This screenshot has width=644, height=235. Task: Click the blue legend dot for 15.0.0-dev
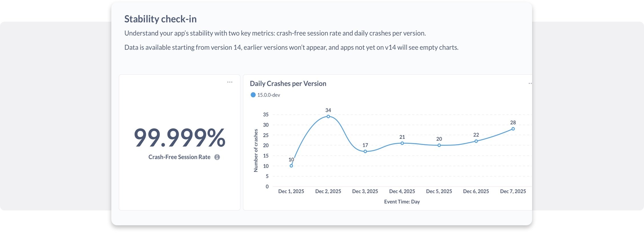click(x=253, y=95)
